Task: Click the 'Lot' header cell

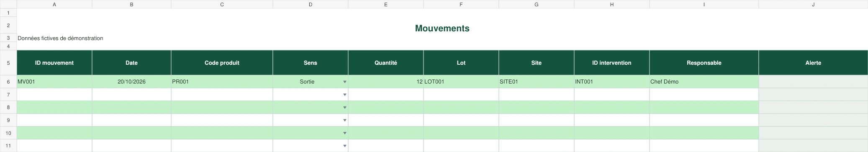Action: (461, 63)
